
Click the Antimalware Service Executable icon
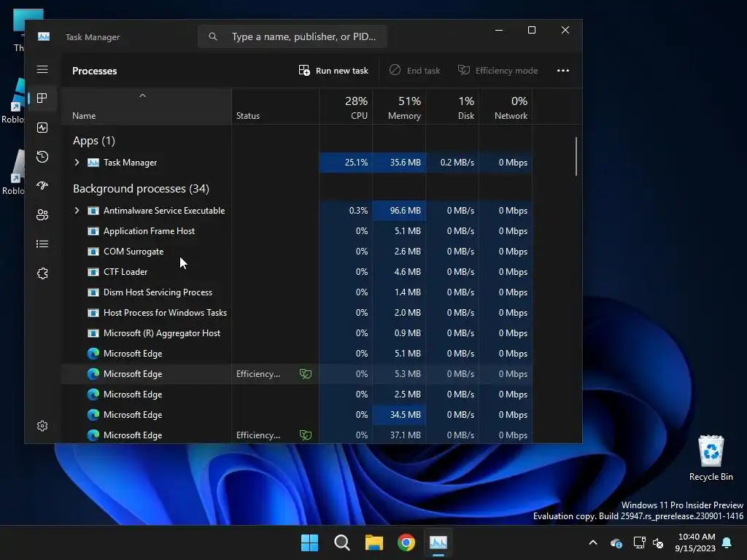93,211
